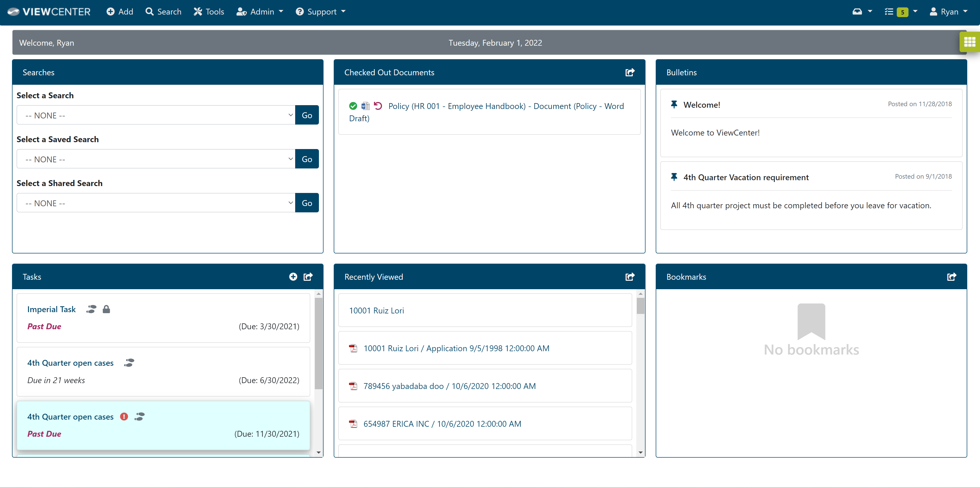Open the Tools menu item
Screen dimensions: 980x488
(x=209, y=12)
